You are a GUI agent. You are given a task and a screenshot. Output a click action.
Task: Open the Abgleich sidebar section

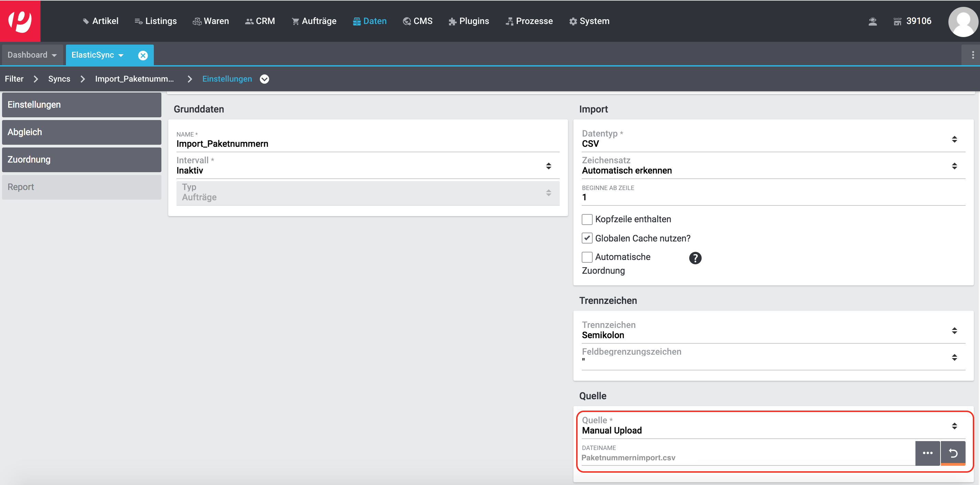(x=81, y=132)
